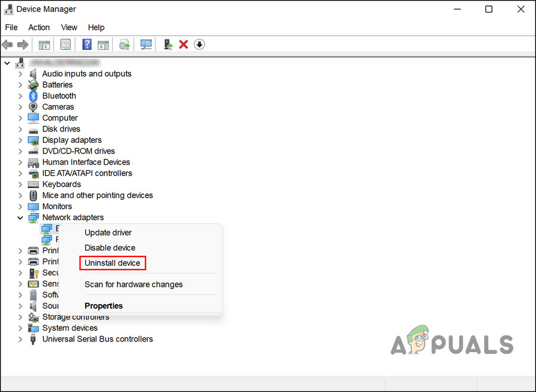
Task: Click the Forward arrow in toolbar
Action: [23, 45]
